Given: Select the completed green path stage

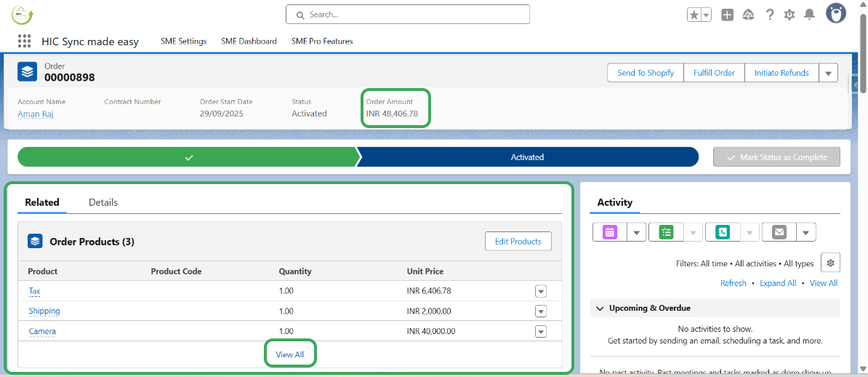Looking at the screenshot, I should point(189,157).
